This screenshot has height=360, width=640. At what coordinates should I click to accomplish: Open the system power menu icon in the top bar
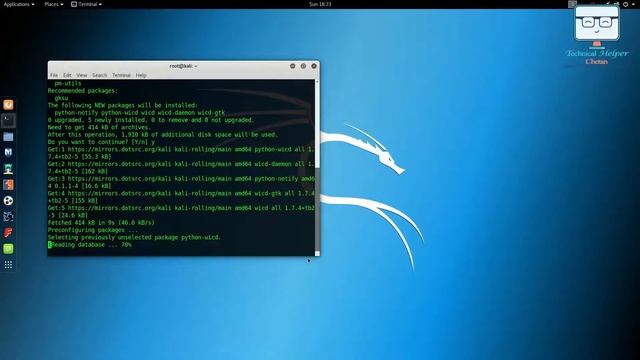click(x=625, y=4)
